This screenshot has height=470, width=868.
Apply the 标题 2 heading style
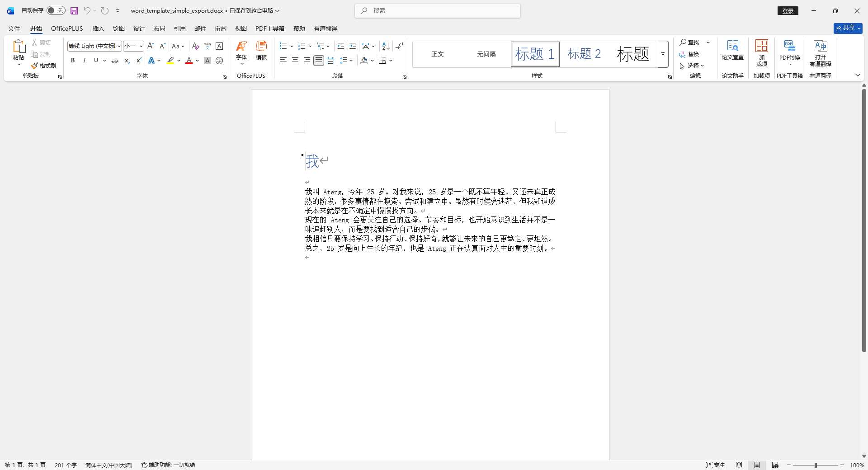click(584, 54)
